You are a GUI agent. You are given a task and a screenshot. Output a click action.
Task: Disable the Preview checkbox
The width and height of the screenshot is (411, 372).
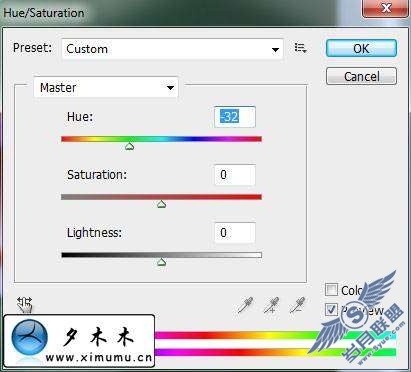(331, 310)
